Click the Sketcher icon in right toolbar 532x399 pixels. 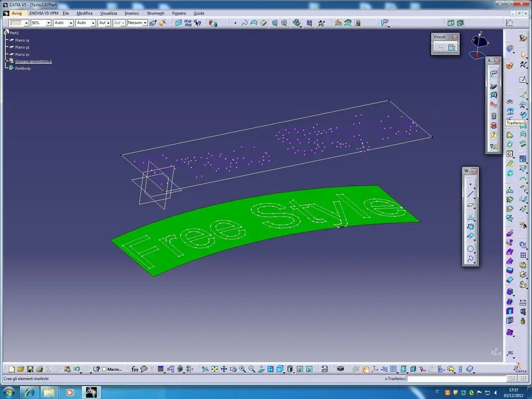point(523,80)
